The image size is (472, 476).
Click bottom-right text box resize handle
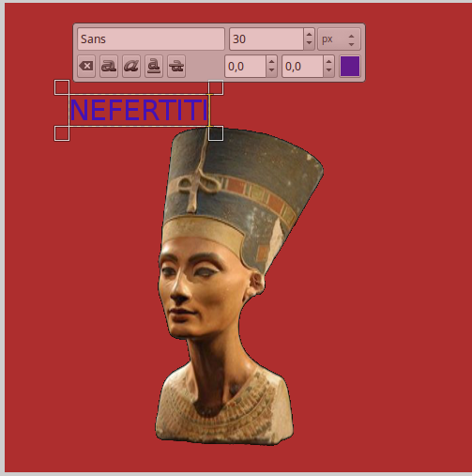tap(216, 133)
